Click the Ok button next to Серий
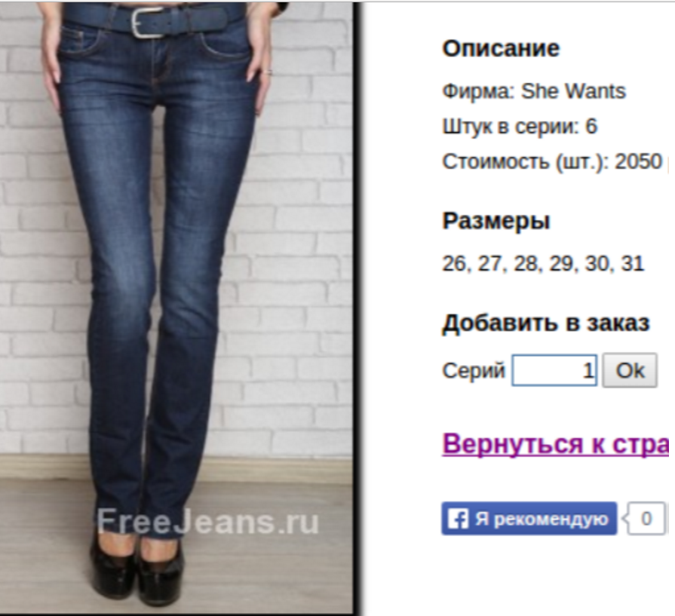Screen dimensions: 675x616 point(630,370)
